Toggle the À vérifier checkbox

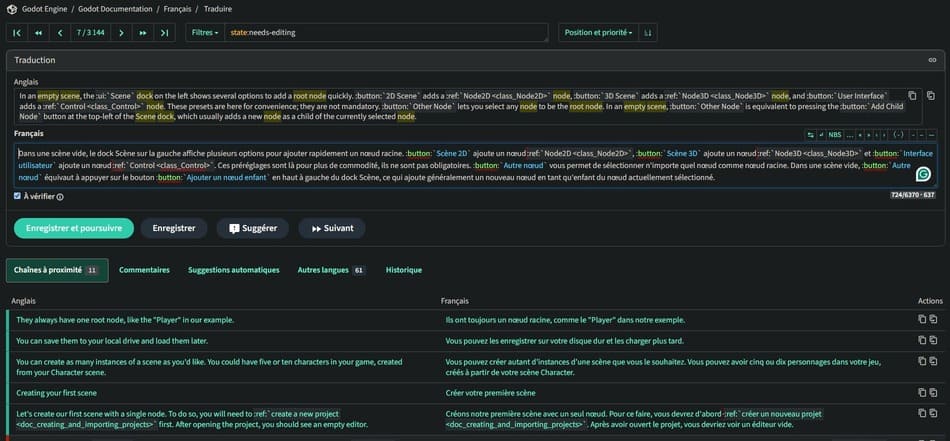[x=18, y=196]
